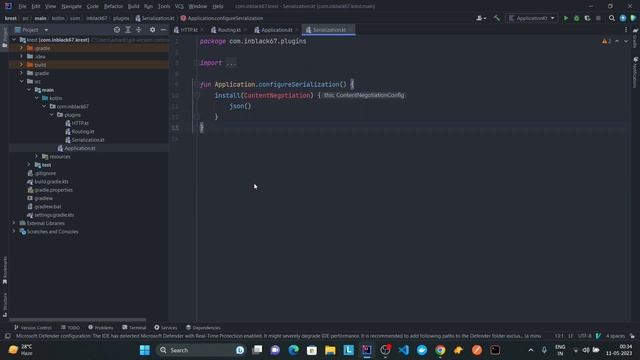
Task: Build project with hammer icon
Action: (x=497, y=18)
